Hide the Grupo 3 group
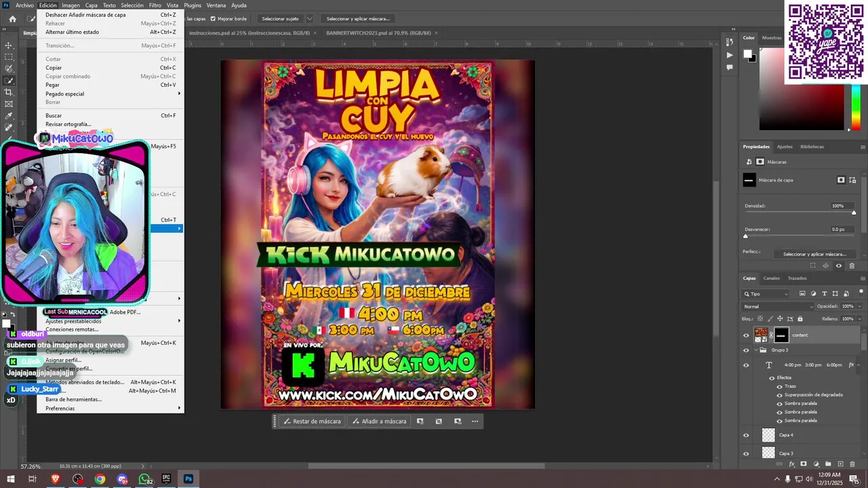The height and width of the screenshot is (488, 868). (746, 350)
